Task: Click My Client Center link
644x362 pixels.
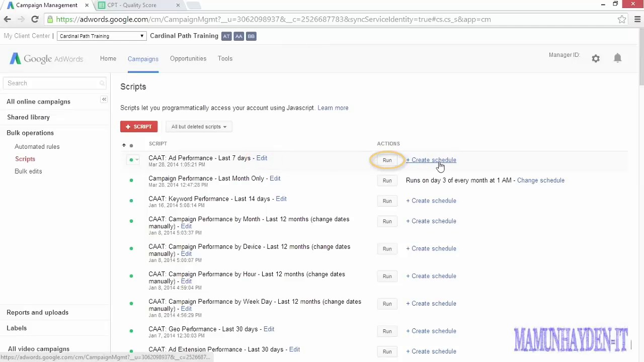Action: (27, 36)
